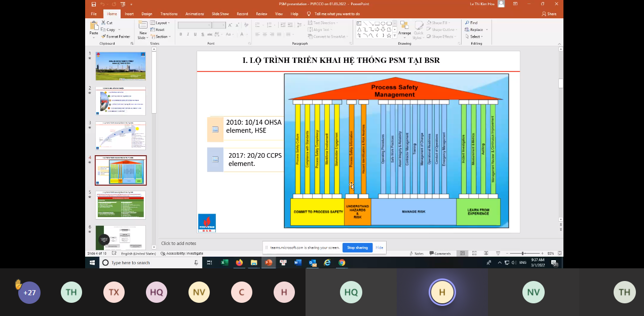Click the Save icon in quick access toolbar

pos(93,4)
